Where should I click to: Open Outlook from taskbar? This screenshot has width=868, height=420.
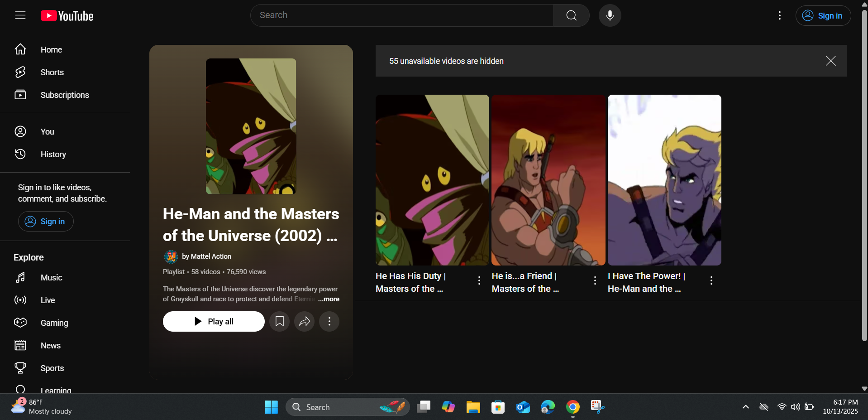point(523,407)
